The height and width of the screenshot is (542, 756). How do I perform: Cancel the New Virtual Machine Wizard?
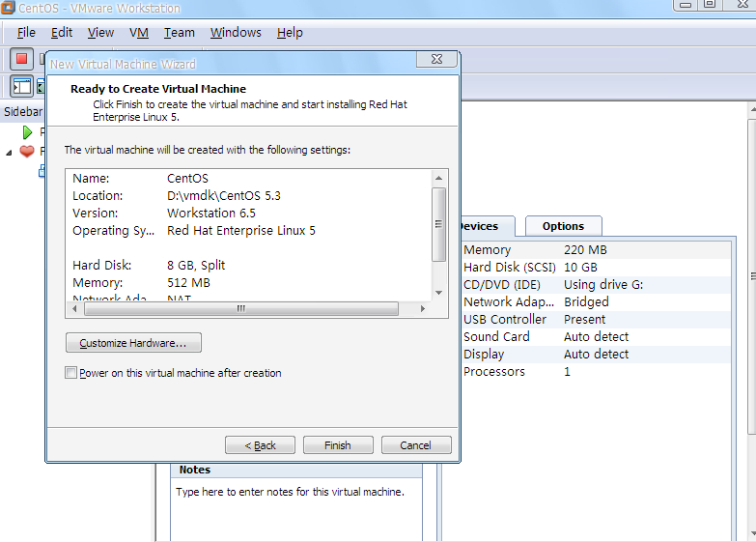[x=416, y=445]
